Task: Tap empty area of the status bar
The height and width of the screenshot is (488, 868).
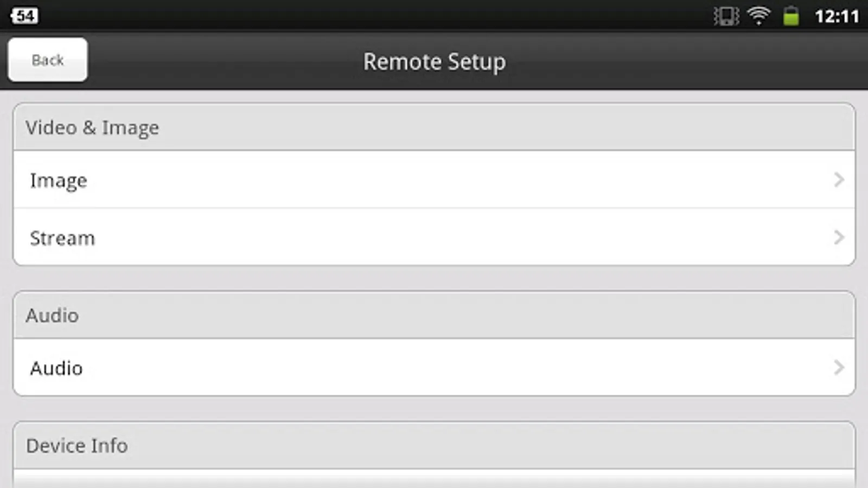Action: tap(380, 15)
